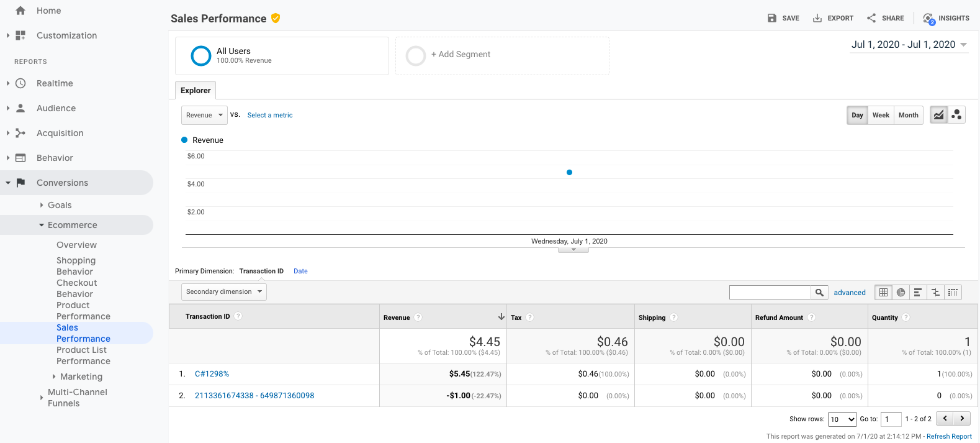Click help icon next to Quantity header
The height and width of the screenshot is (443, 980).
pos(906,317)
